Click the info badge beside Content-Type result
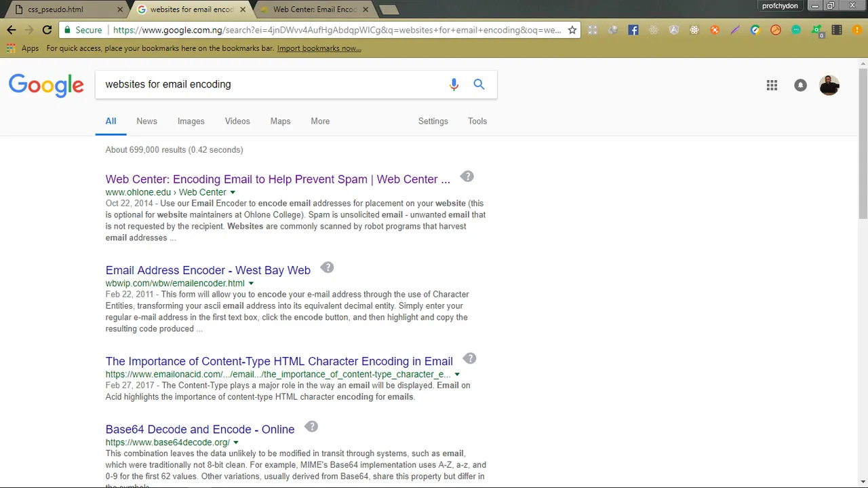 click(469, 358)
